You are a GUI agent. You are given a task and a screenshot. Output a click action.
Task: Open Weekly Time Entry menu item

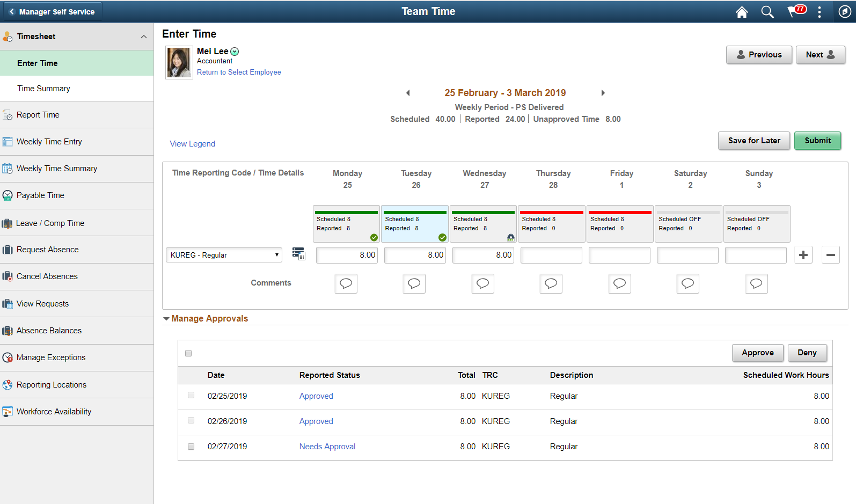pos(77,142)
